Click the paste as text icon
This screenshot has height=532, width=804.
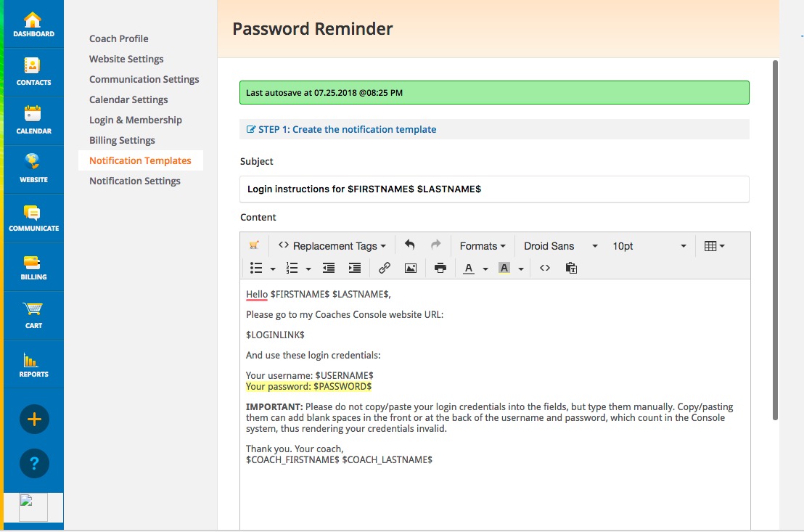[571, 268]
